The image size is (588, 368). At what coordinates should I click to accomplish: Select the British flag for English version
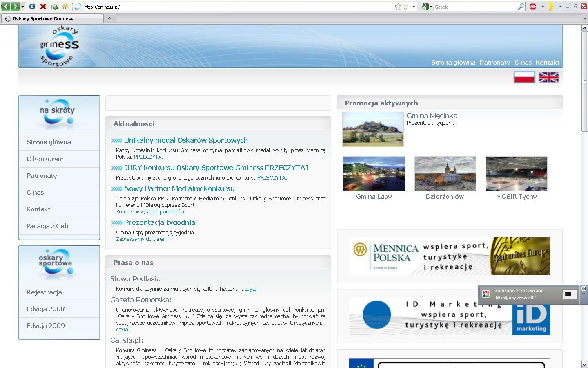(549, 77)
